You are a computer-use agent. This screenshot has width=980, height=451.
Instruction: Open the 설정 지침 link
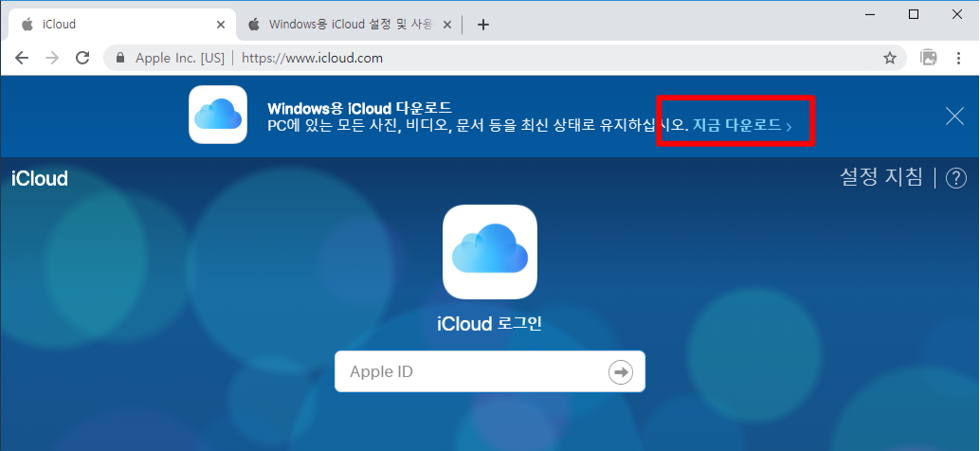[881, 177]
